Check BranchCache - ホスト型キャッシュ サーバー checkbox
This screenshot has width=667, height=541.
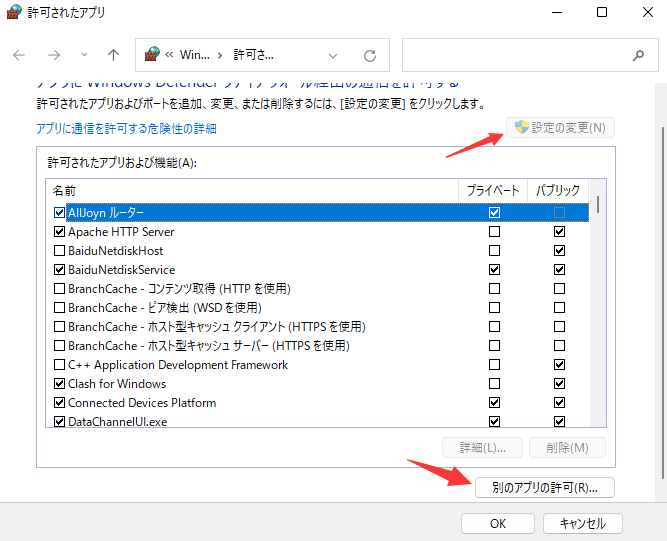[x=60, y=345]
